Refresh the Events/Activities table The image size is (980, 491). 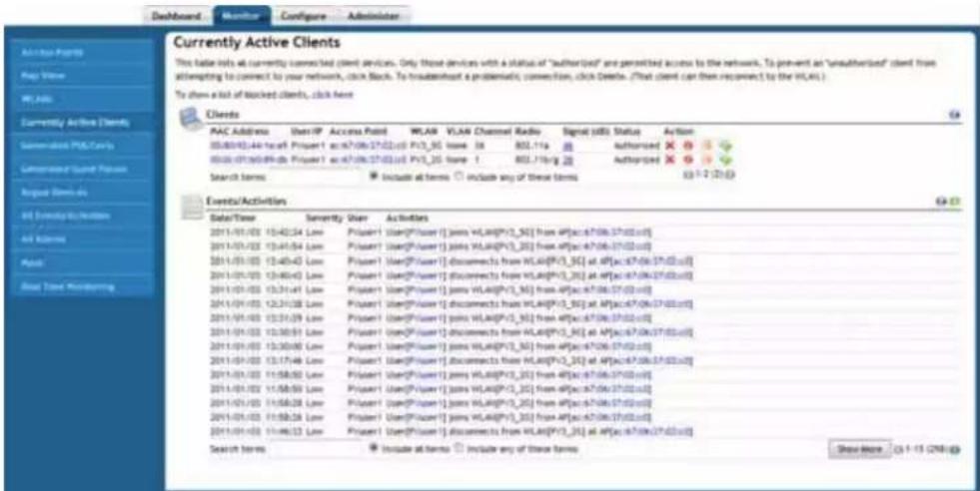coord(940,202)
